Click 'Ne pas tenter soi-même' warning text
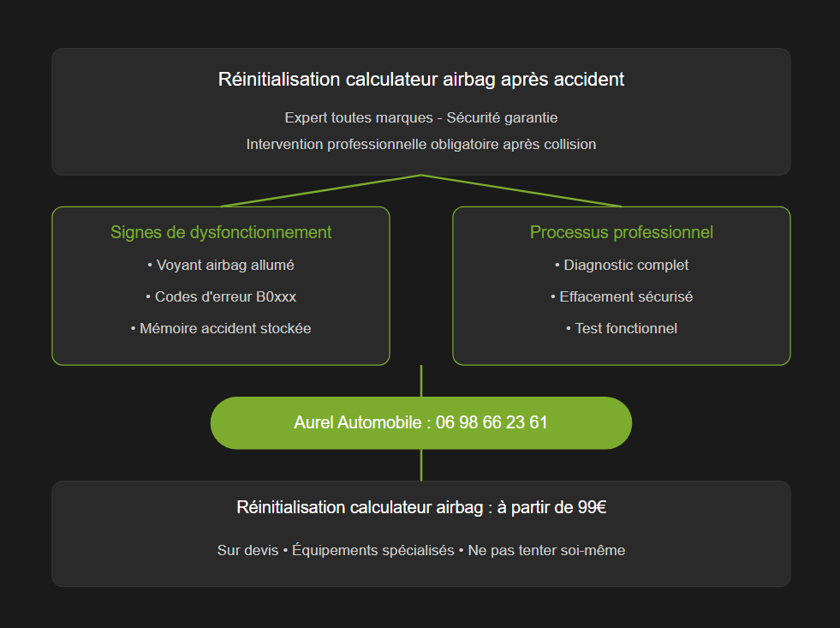Screen dimensions: 840x628 546,550
